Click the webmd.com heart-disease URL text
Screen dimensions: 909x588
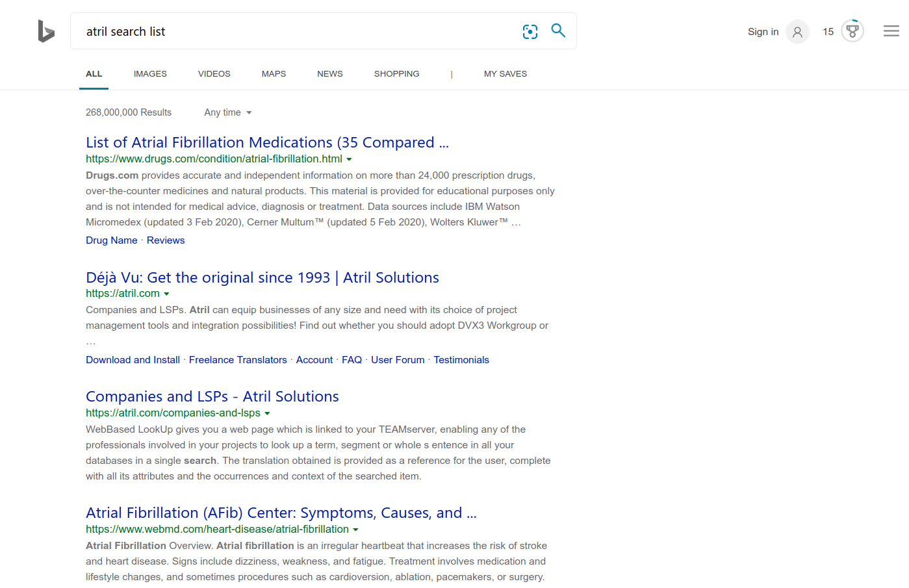[x=217, y=529]
